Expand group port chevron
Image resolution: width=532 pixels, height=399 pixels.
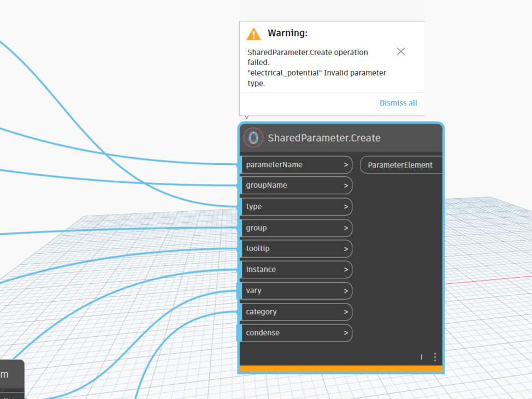point(346,228)
